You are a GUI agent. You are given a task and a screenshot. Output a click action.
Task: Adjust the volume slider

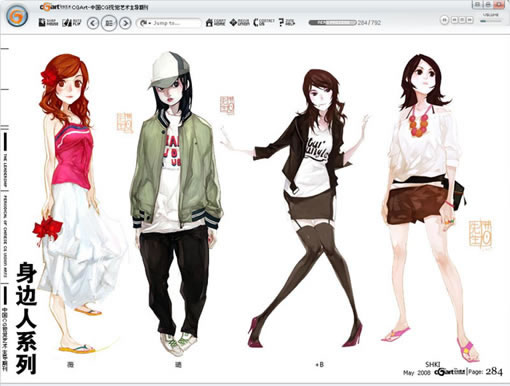coord(490,21)
